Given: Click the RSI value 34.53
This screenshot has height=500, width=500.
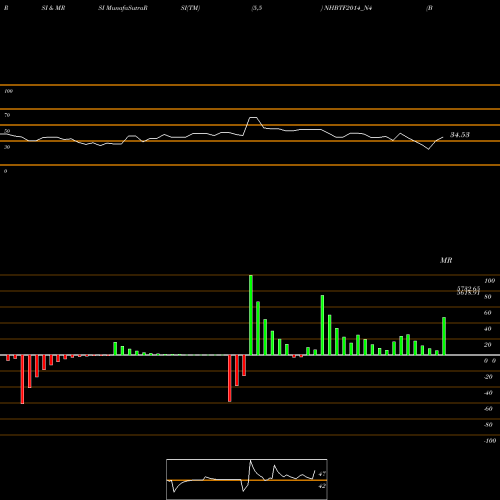Looking at the screenshot, I should [x=460, y=135].
